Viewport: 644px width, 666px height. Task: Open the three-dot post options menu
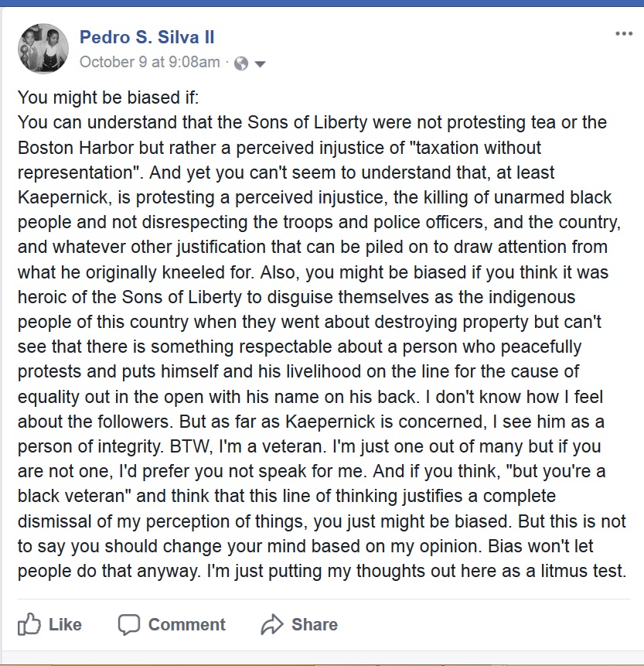624,34
